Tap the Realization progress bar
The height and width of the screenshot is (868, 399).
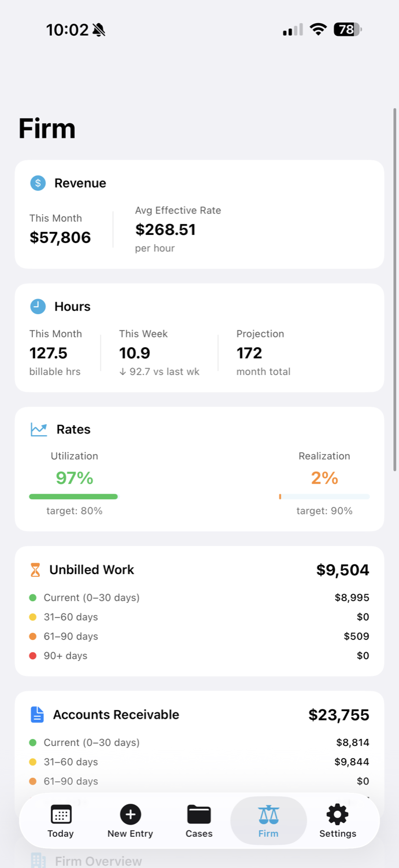click(x=324, y=496)
